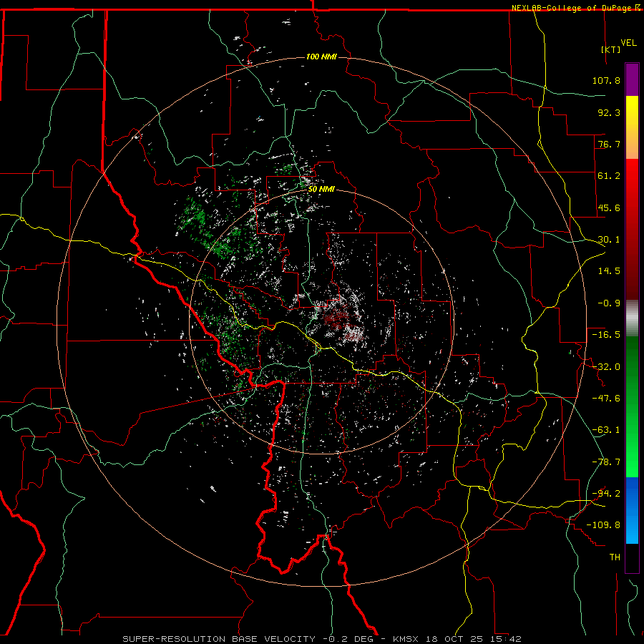
Task: Click the -0.9 velocity scale value
Action: pos(609,303)
